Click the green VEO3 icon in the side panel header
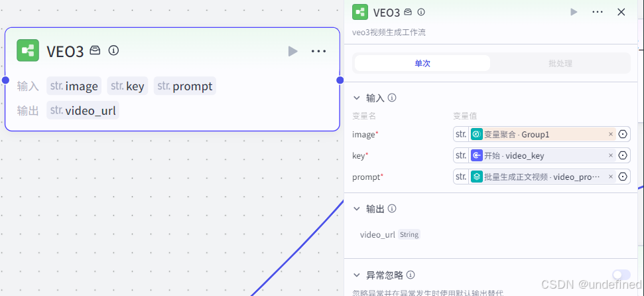644x296 pixels. pyautogui.click(x=360, y=12)
